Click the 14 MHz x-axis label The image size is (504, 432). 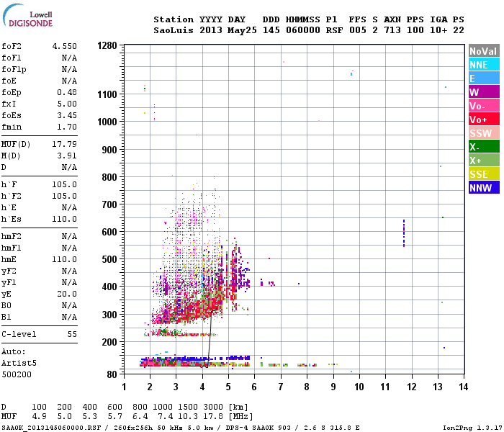point(463,387)
